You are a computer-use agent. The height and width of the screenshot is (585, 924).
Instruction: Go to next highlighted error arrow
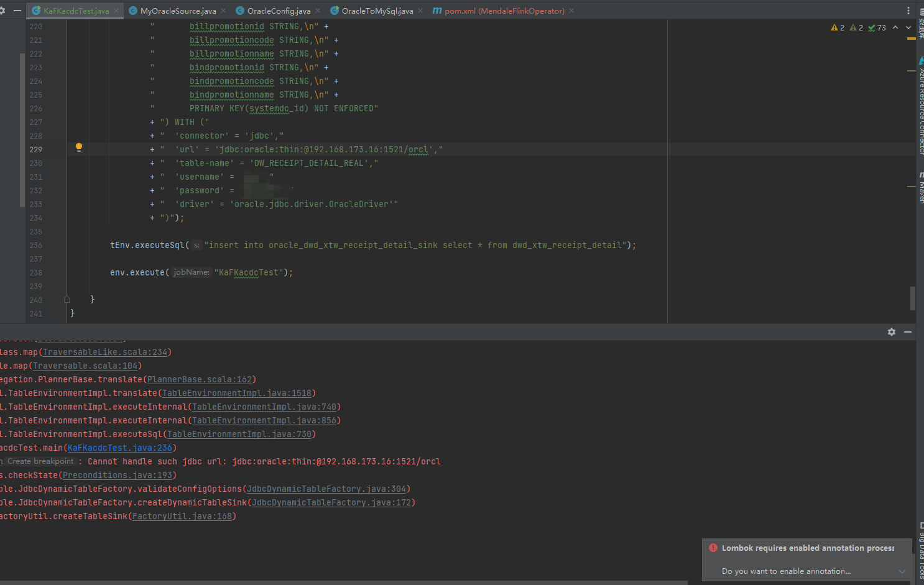click(908, 27)
